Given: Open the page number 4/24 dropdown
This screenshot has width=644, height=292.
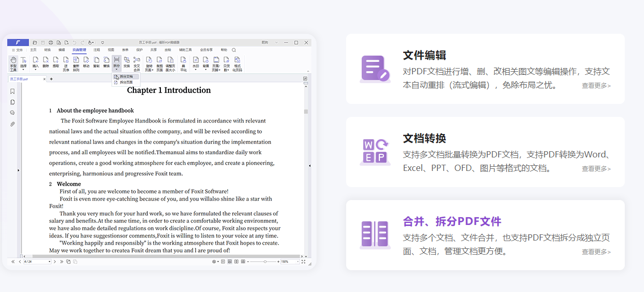Looking at the screenshot, I should pyautogui.click(x=37, y=261).
